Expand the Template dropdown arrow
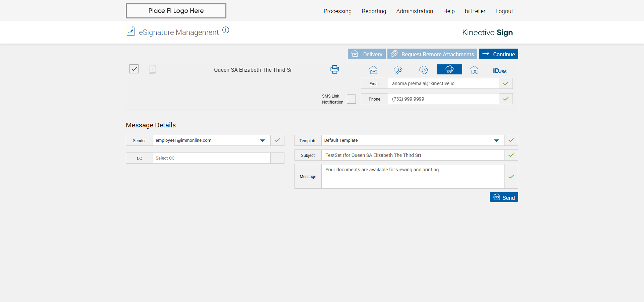The height and width of the screenshot is (302, 644). point(496,140)
